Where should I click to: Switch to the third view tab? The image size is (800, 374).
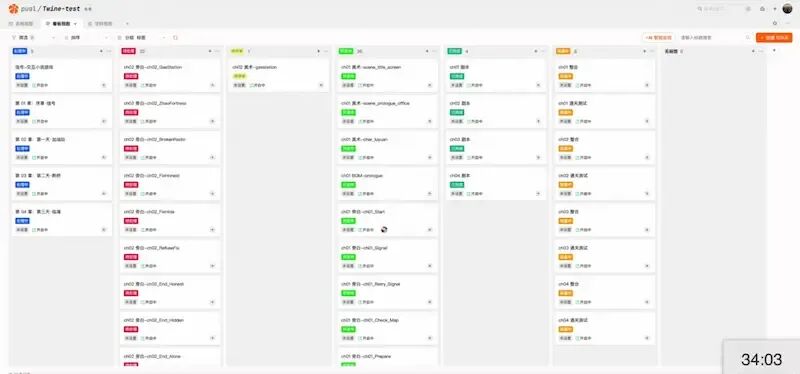pos(101,23)
